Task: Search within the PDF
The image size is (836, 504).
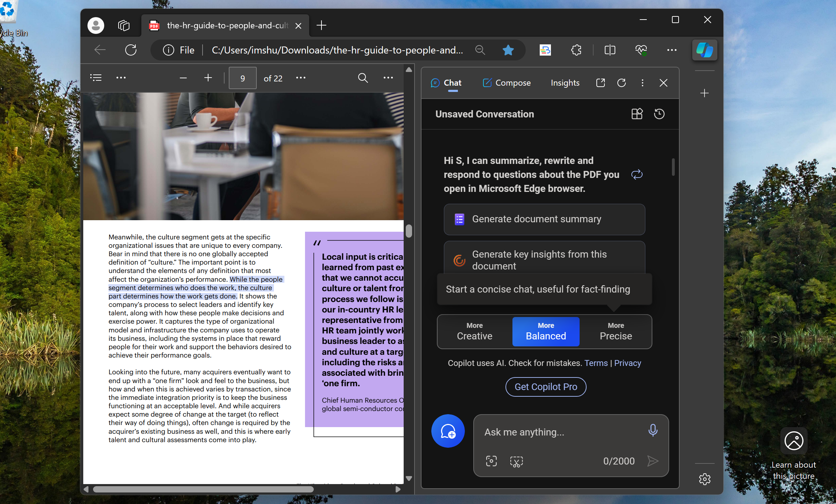Action: click(x=363, y=78)
